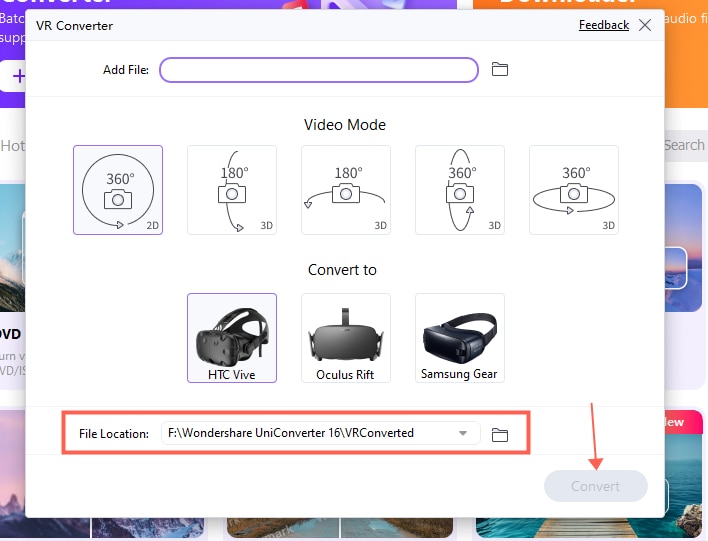Click the Search field in main window
This screenshot has height=541, width=708.
pos(684,145)
